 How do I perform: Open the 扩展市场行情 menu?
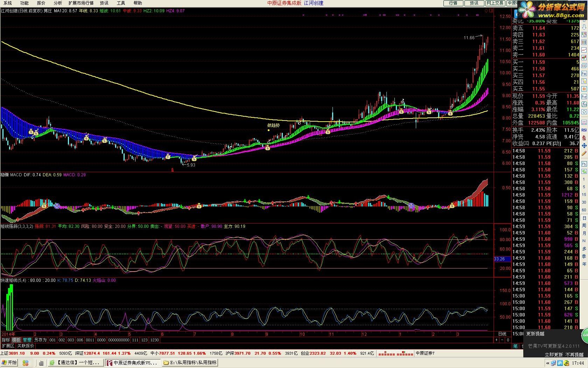click(x=81, y=3)
